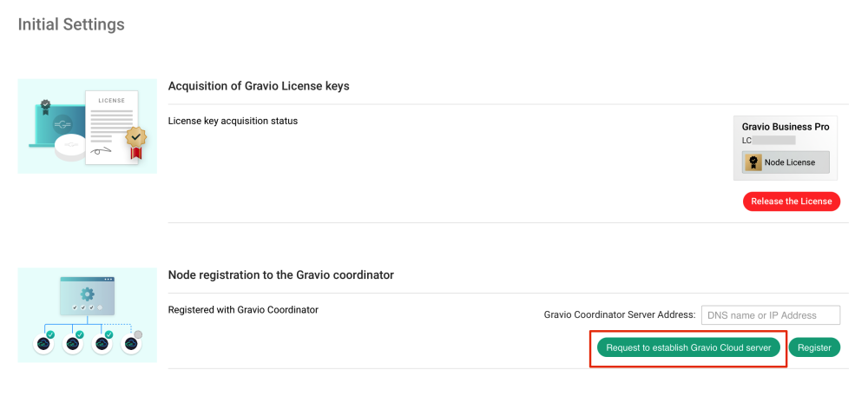Click the green Register button

pos(814,347)
